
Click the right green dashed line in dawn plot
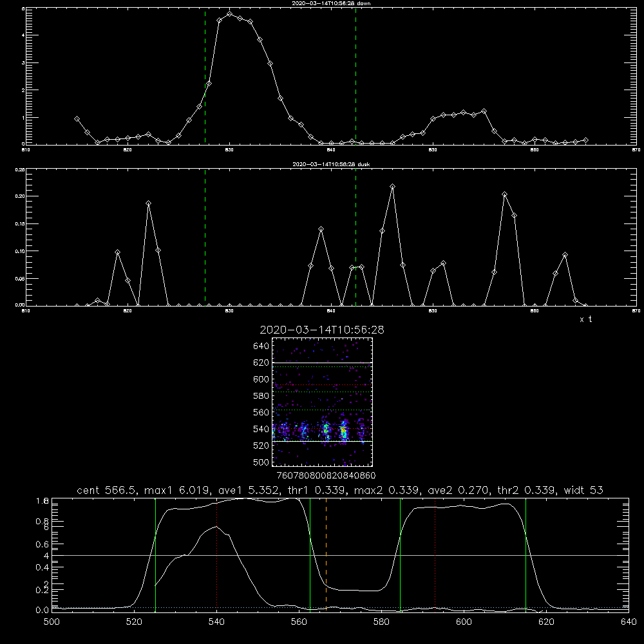click(355, 76)
